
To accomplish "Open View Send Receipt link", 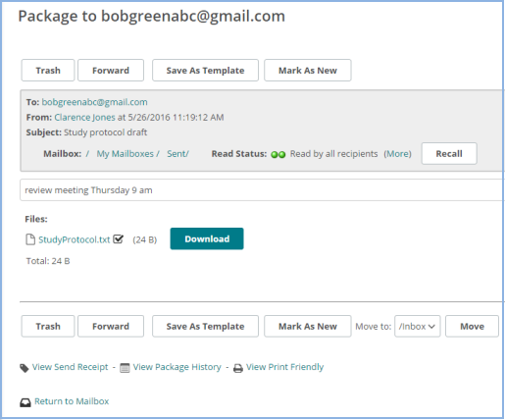I will click(x=70, y=367).
